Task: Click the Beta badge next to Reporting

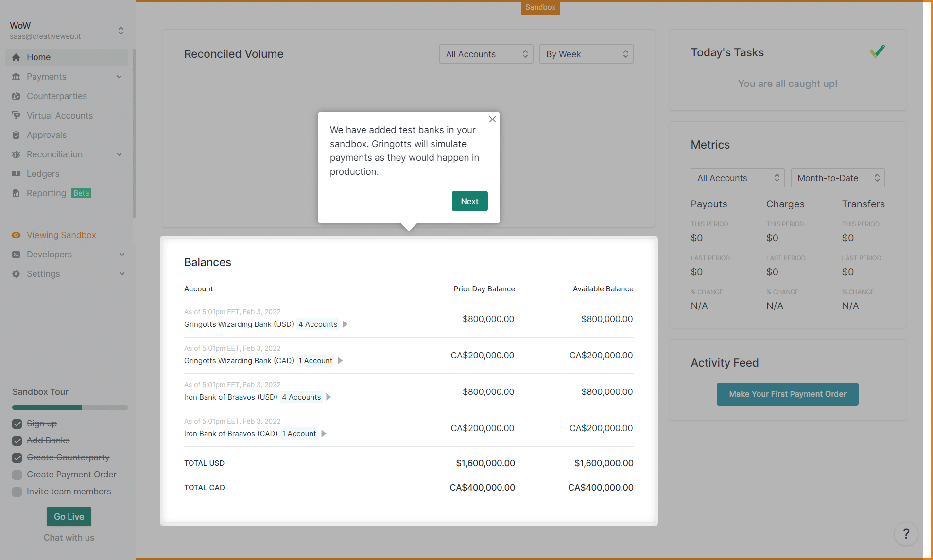Action: 81,193
